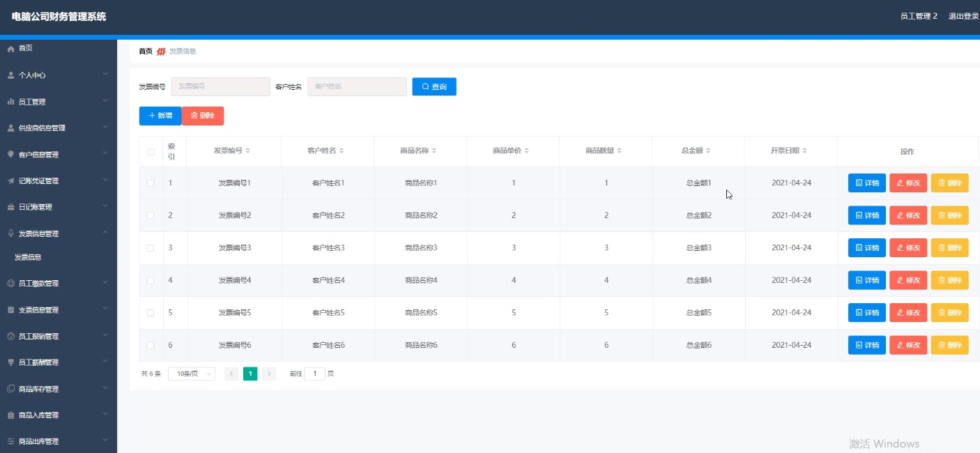Click 修改 for row 发票编号3

[908, 248]
